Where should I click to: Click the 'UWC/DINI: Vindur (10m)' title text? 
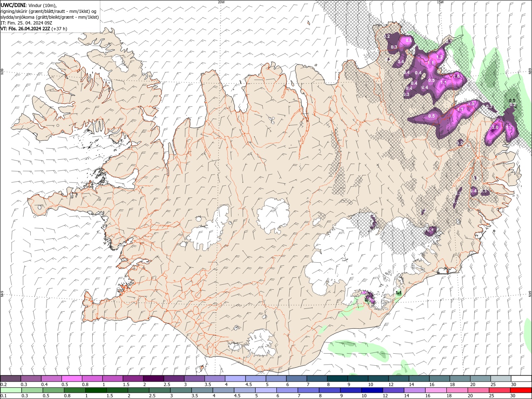[29, 5]
